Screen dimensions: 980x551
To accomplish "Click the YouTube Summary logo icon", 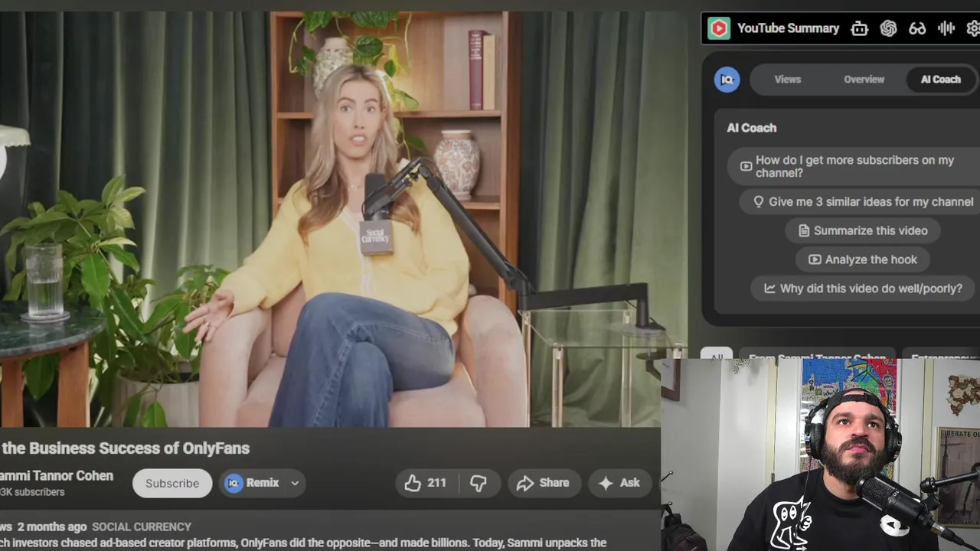I will pyautogui.click(x=718, y=28).
